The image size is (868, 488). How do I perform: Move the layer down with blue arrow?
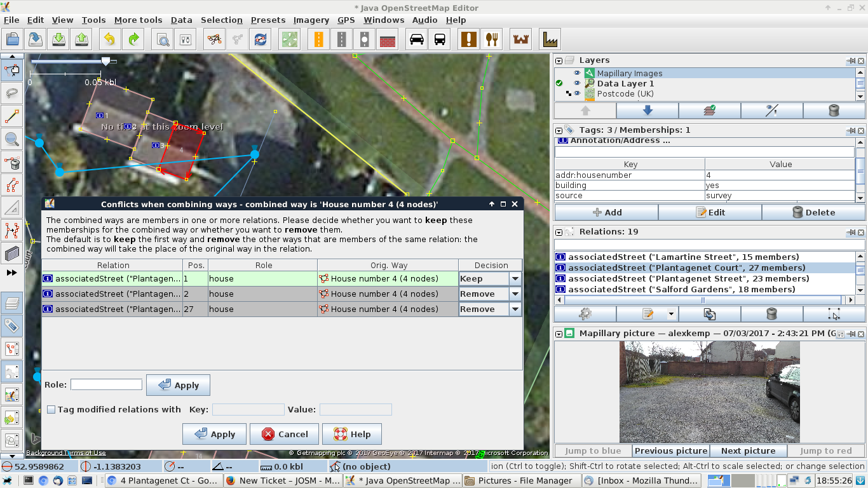click(648, 111)
